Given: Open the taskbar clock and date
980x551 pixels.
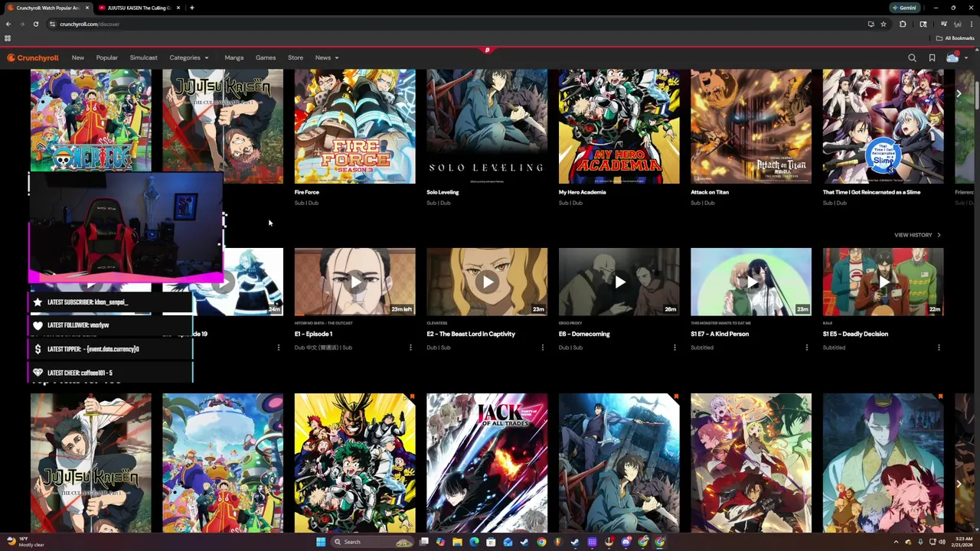Looking at the screenshot, I should pyautogui.click(x=964, y=542).
